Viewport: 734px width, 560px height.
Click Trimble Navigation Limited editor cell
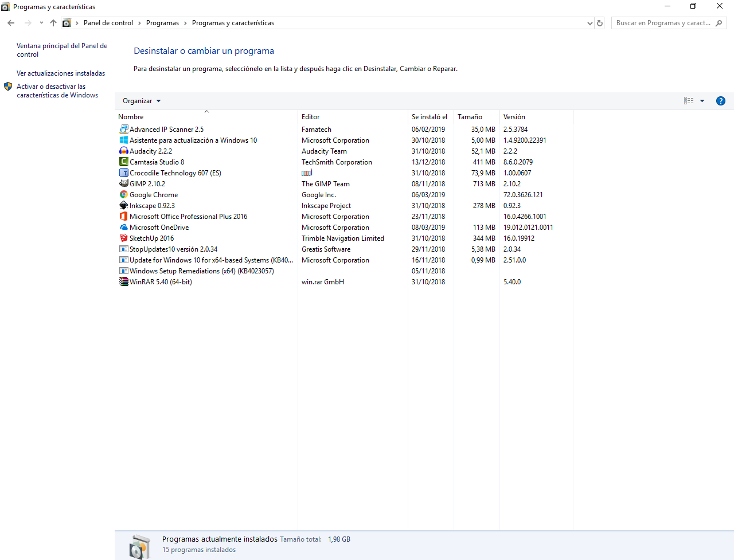343,238
